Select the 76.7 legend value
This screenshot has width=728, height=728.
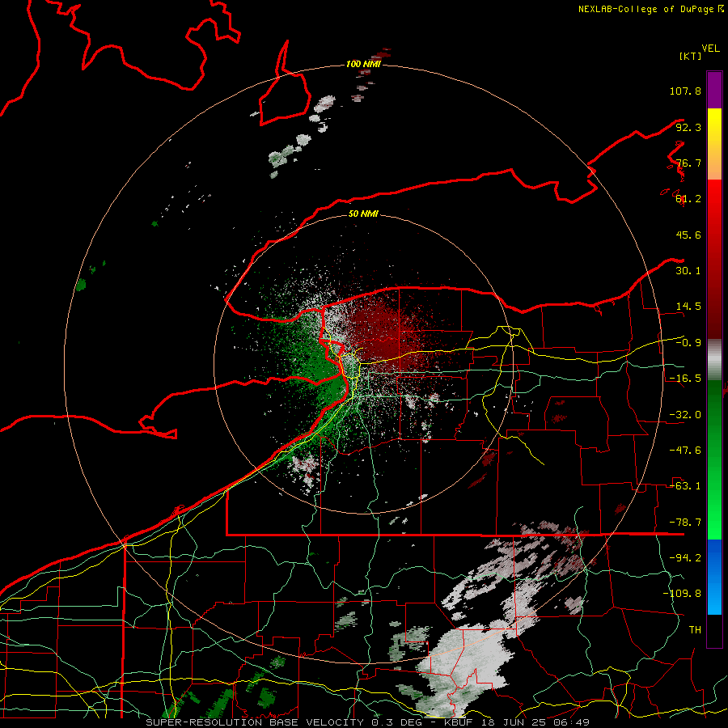[688, 163]
